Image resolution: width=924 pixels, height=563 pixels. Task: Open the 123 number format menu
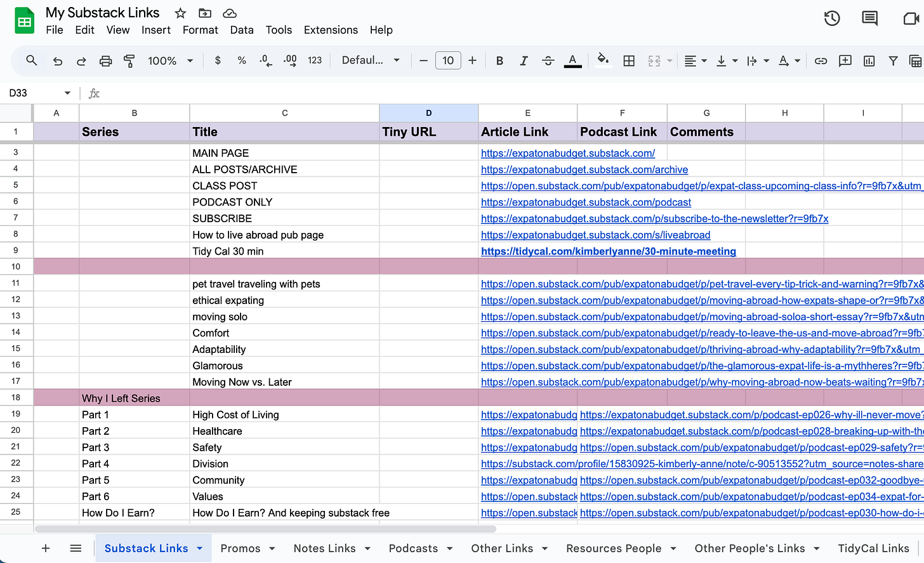tap(315, 60)
